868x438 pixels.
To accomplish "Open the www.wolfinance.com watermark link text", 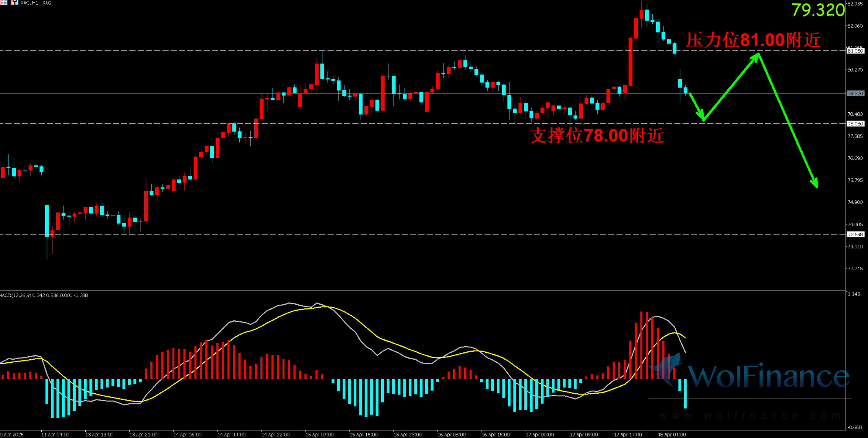I will [x=749, y=415].
